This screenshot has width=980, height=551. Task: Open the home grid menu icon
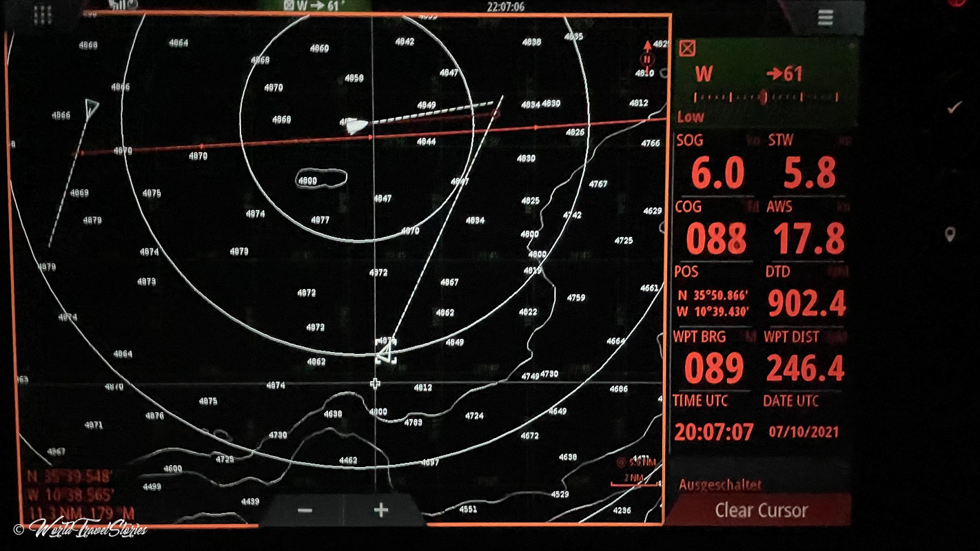[43, 15]
